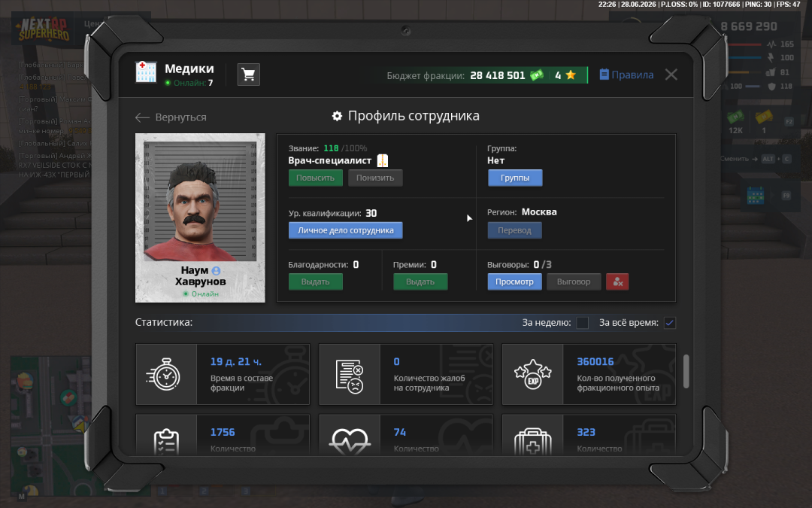Click the Наум Хаврунов name text

coord(201,275)
